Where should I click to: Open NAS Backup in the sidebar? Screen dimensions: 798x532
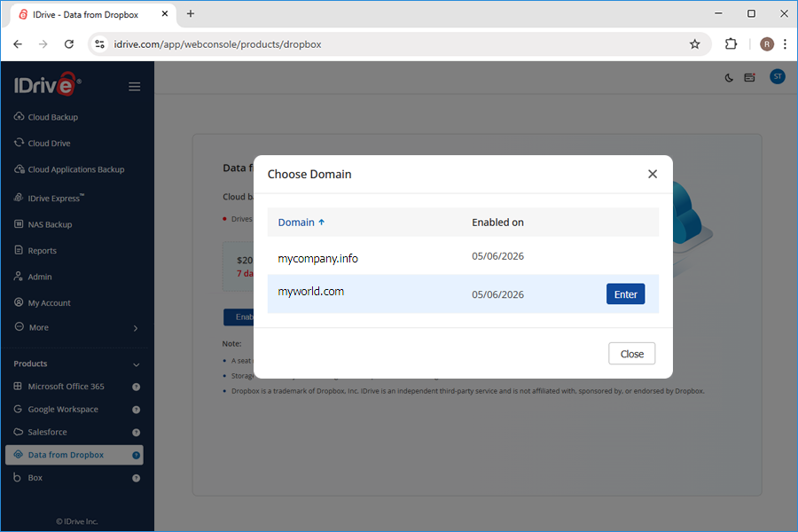tap(50, 224)
